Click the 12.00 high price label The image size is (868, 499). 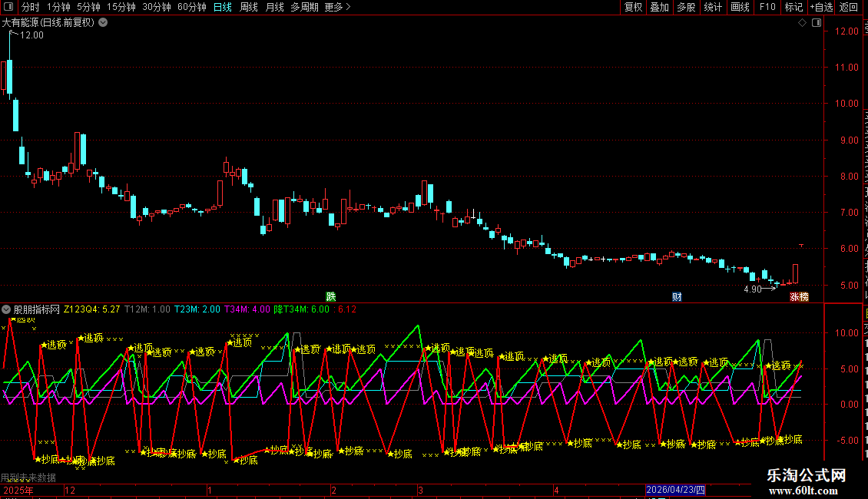pos(31,35)
